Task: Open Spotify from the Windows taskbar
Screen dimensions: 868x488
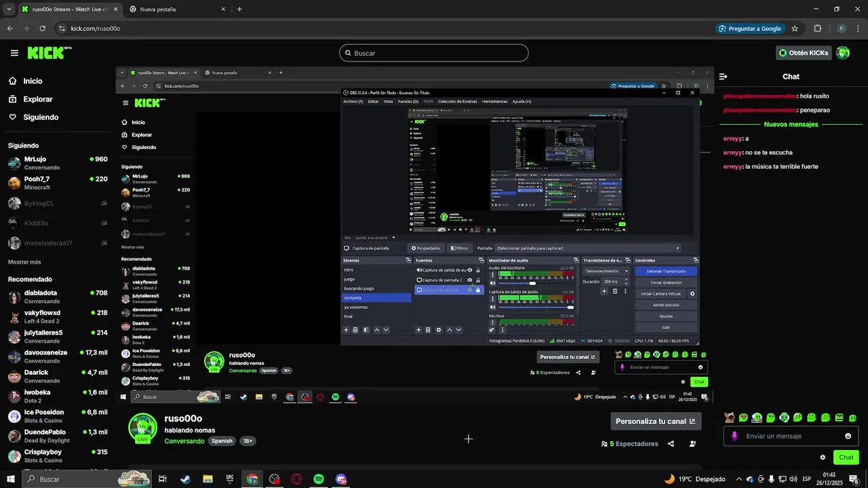Action: pos(319,479)
